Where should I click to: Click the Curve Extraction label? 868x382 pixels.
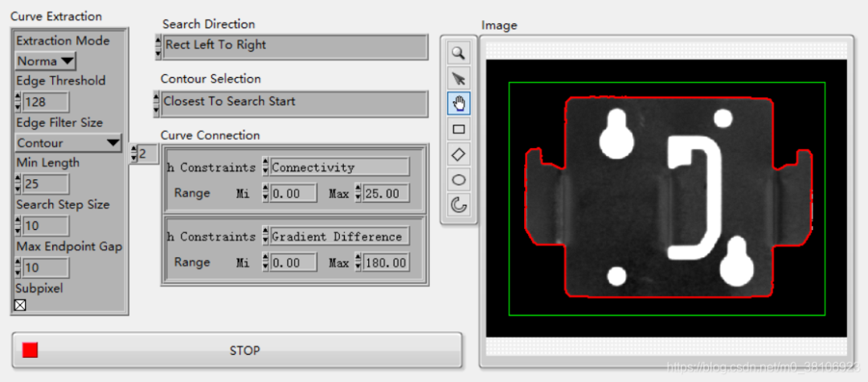pos(56,17)
